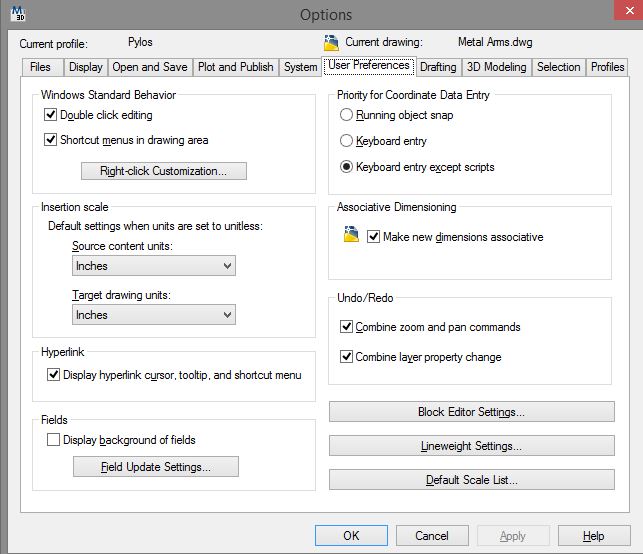Uncheck Make new dimensions associative
643x554 pixels.
(x=373, y=237)
